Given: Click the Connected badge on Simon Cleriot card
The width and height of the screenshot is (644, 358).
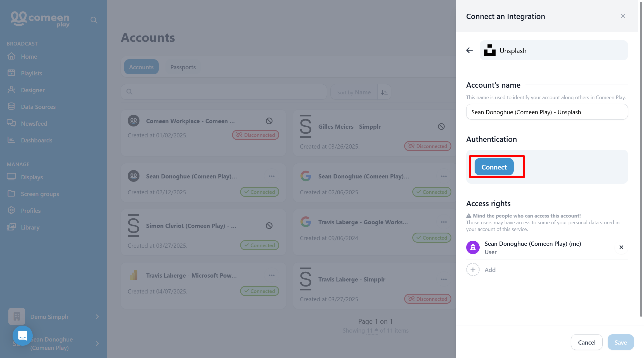Looking at the screenshot, I should tap(260, 245).
